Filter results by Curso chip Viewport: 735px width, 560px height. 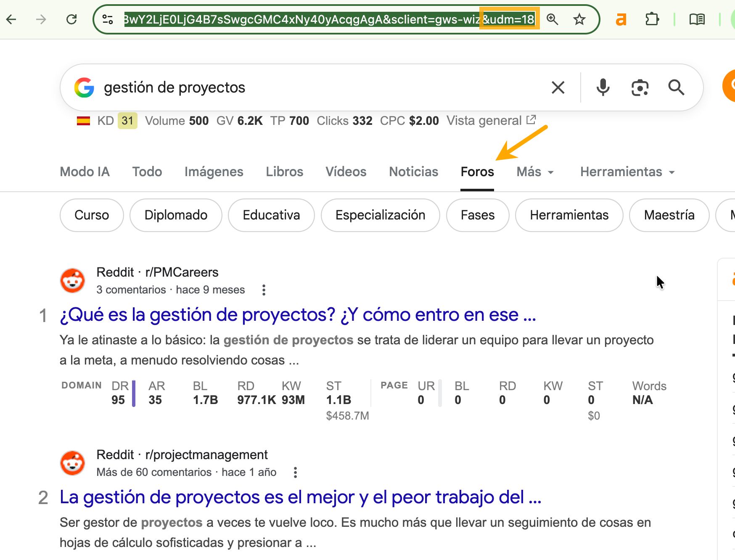pos(92,215)
